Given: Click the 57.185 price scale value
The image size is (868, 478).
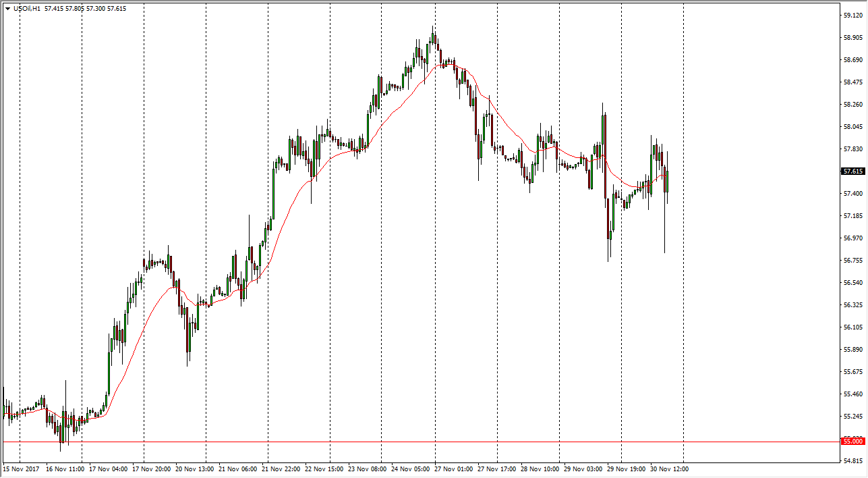Looking at the screenshot, I should pyautogui.click(x=852, y=216).
